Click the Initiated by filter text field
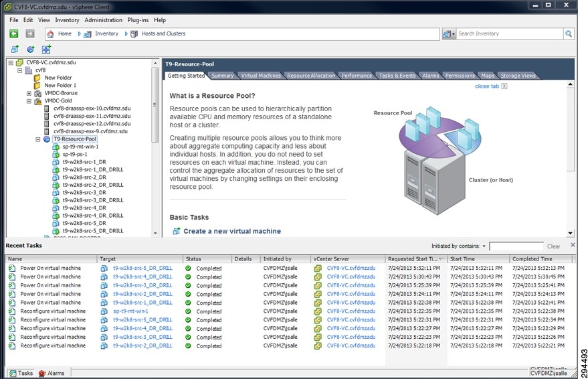This screenshot has height=379, width=588. (516, 246)
